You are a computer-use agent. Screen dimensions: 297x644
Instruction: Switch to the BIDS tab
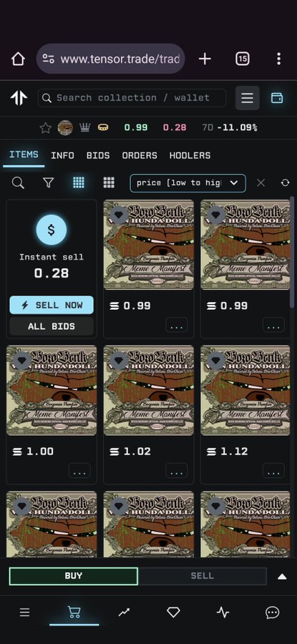[98, 155]
